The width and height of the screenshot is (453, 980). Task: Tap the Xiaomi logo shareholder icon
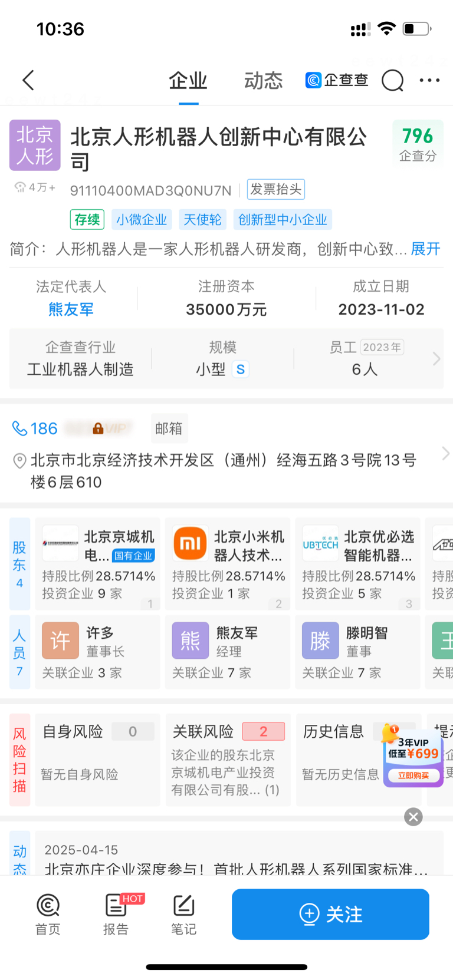pyautogui.click(x=190, y=543)
